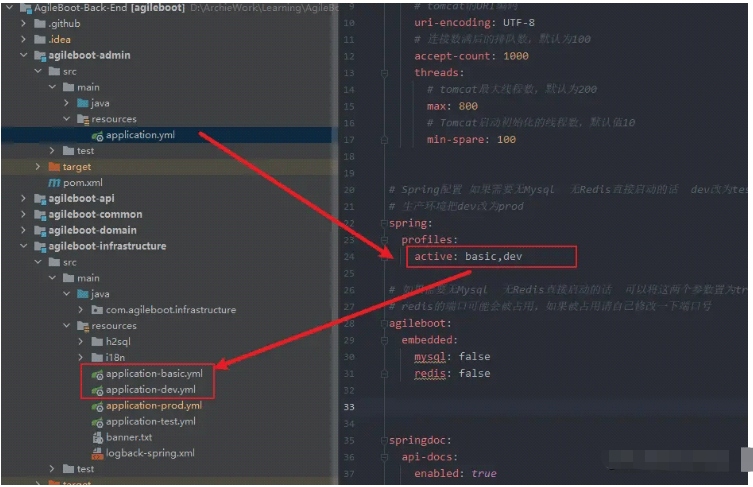The height and width of the screenshot is (487, 753).
Task: Click the com.agileboot.infrastructure package icon
Action: pyautogui.click(x=97, y=310)
